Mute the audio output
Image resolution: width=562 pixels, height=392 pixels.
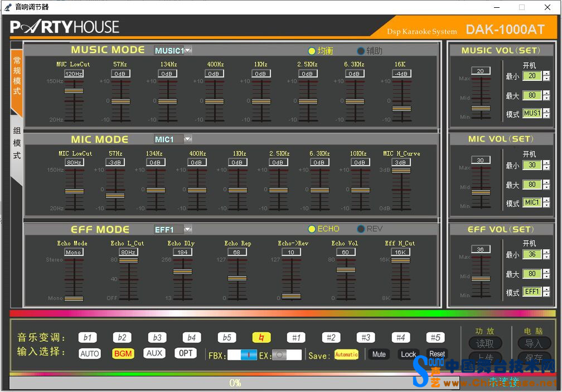point(379,355)
